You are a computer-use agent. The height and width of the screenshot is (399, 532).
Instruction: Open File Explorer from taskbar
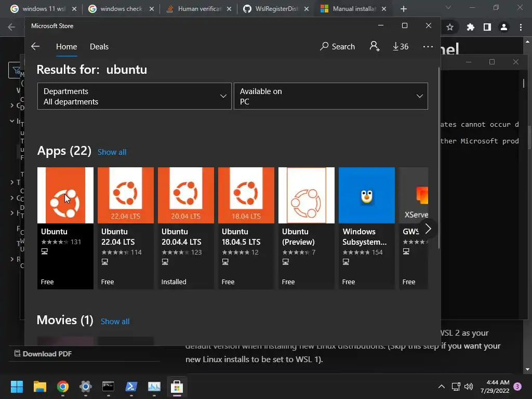[39, 387]
